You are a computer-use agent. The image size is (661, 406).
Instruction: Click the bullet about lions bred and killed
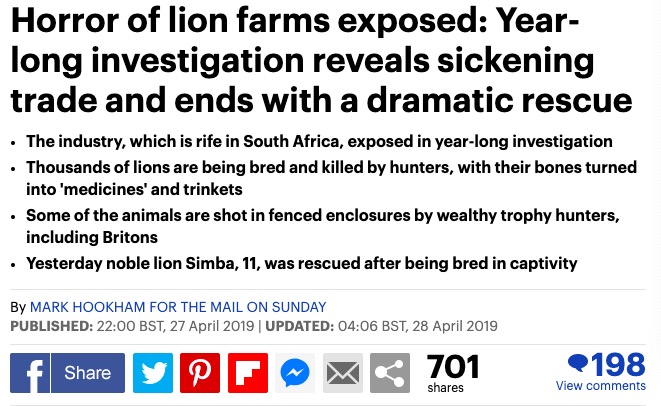[x=331, y=178]
